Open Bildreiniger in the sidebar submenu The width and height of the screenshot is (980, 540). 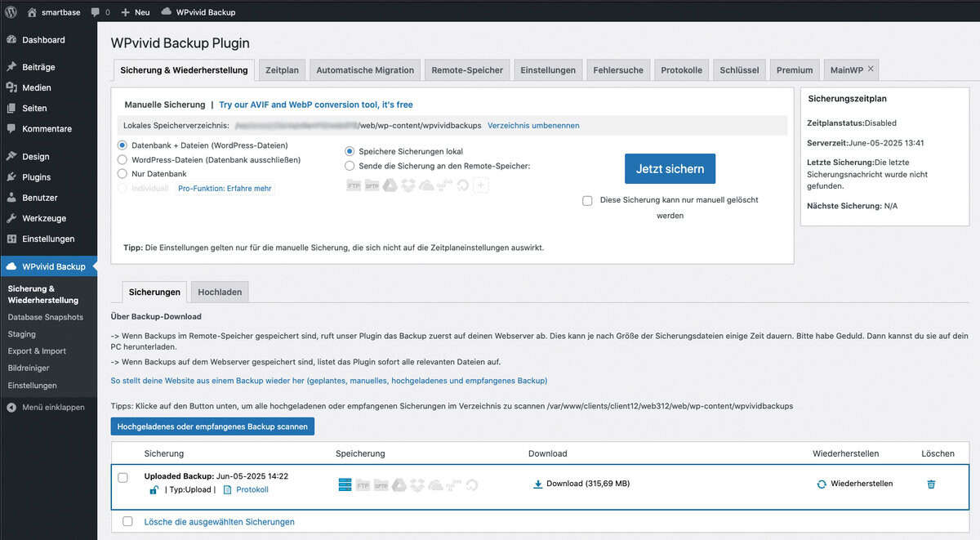(x=29, y=368)
